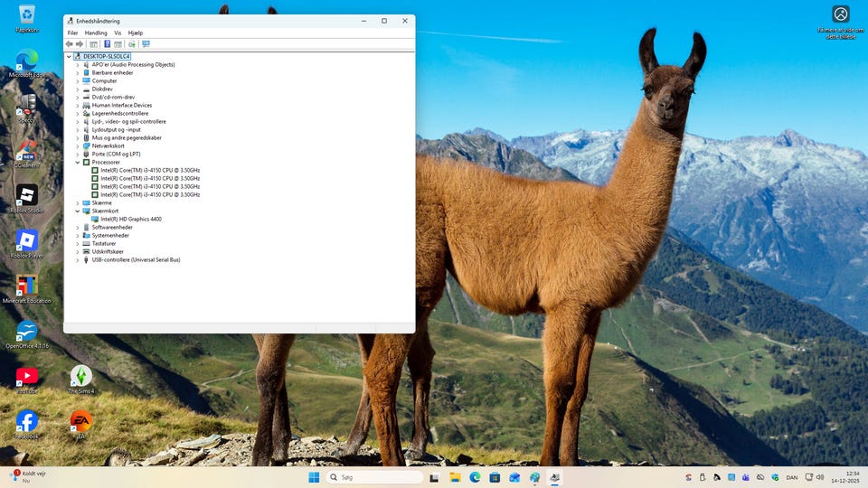Collapse the DESKTOP-SLSOLC4 root node

(70, 56)
